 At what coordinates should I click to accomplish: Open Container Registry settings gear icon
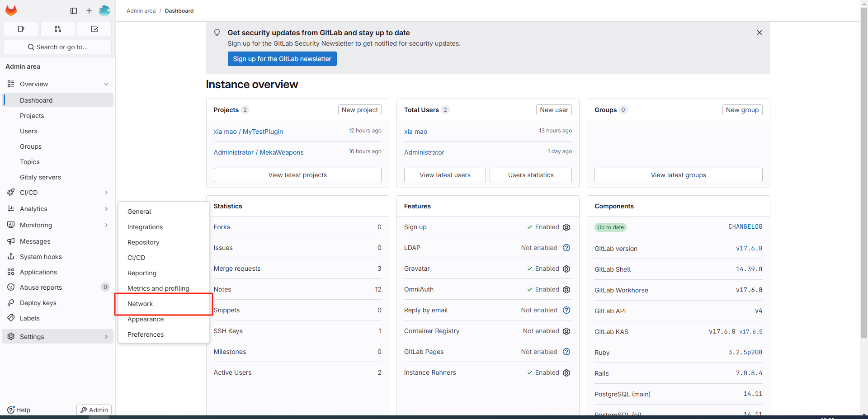click(x=566, y=331)
